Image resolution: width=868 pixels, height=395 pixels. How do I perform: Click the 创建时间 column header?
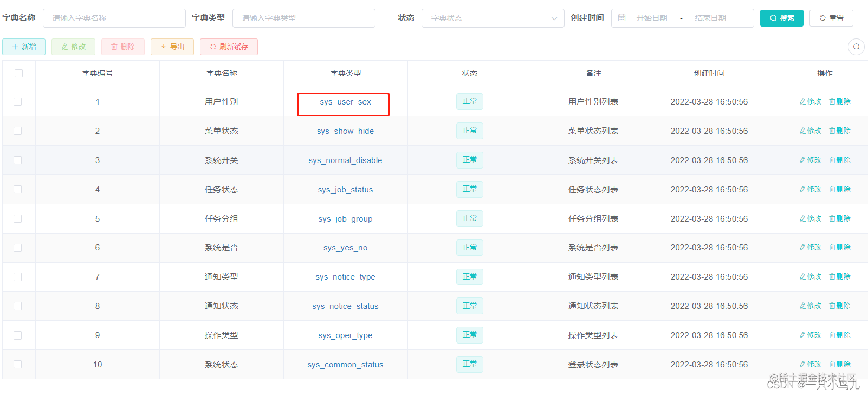tap(709, 73)
